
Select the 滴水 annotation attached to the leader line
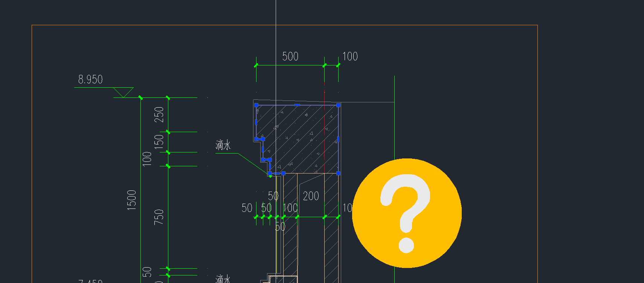coord(223,145)
